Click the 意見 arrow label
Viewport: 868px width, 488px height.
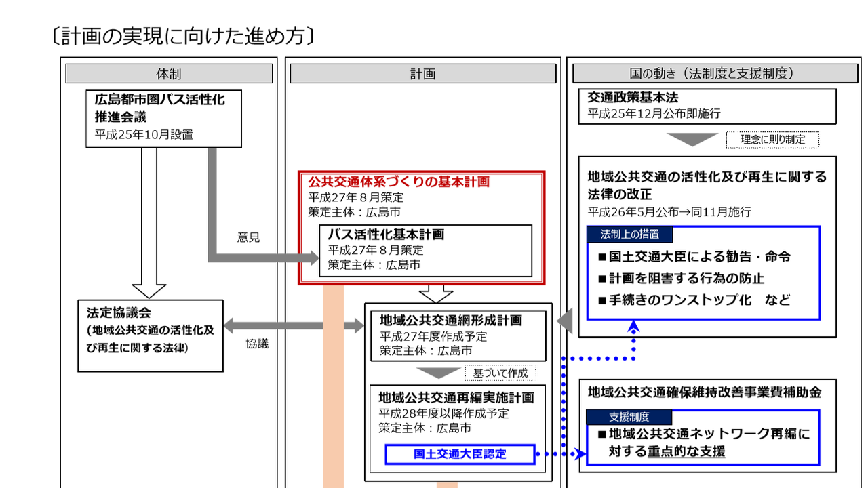tap(248, 237)
